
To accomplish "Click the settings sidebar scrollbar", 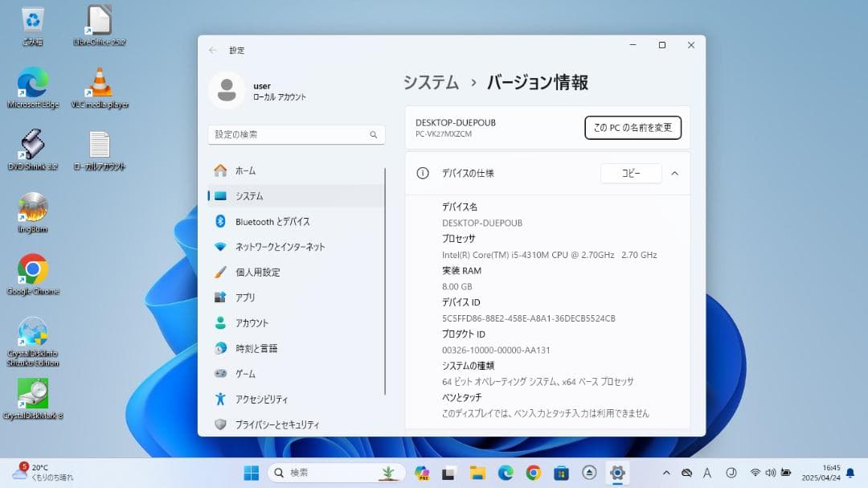I will point(385,281).
